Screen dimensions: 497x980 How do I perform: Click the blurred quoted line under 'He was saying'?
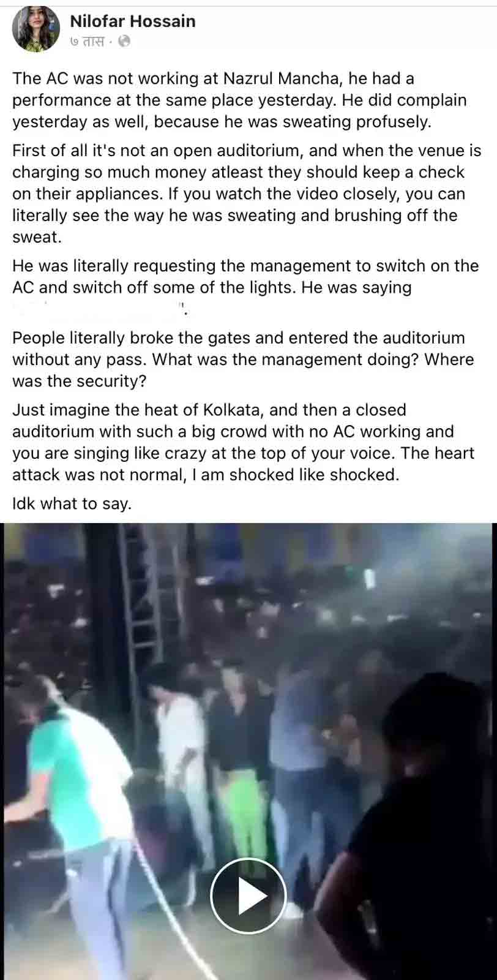point(98,308)
